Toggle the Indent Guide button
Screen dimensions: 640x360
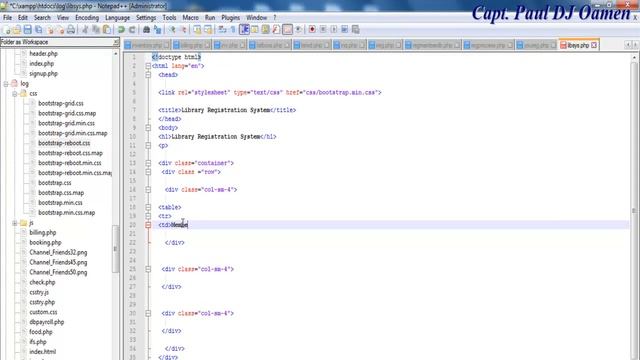tap(244, 29)
